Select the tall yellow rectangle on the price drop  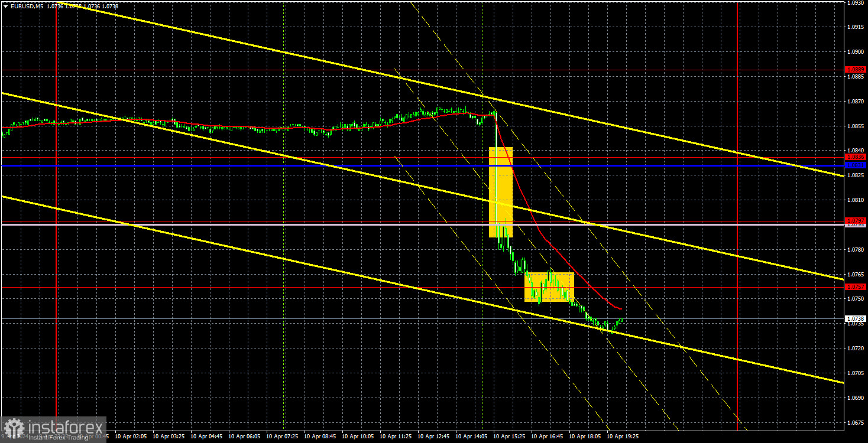[x=501, y=192]
